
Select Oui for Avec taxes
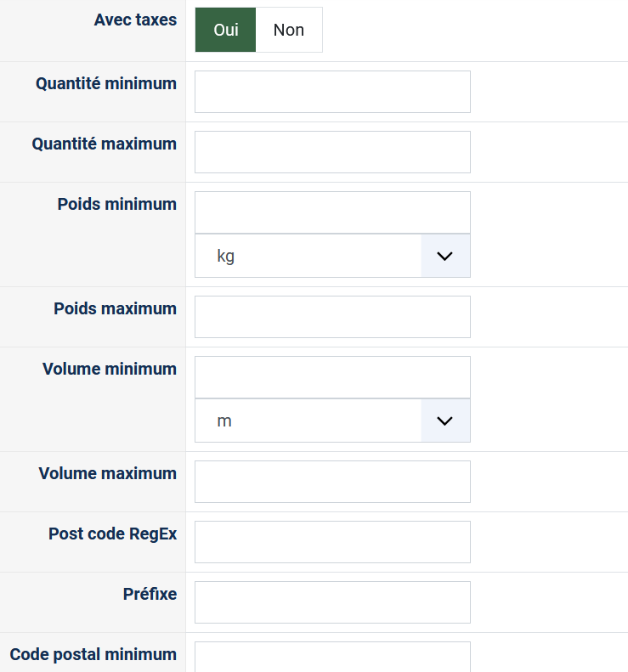pyautogui.click(x=225, y=30)
